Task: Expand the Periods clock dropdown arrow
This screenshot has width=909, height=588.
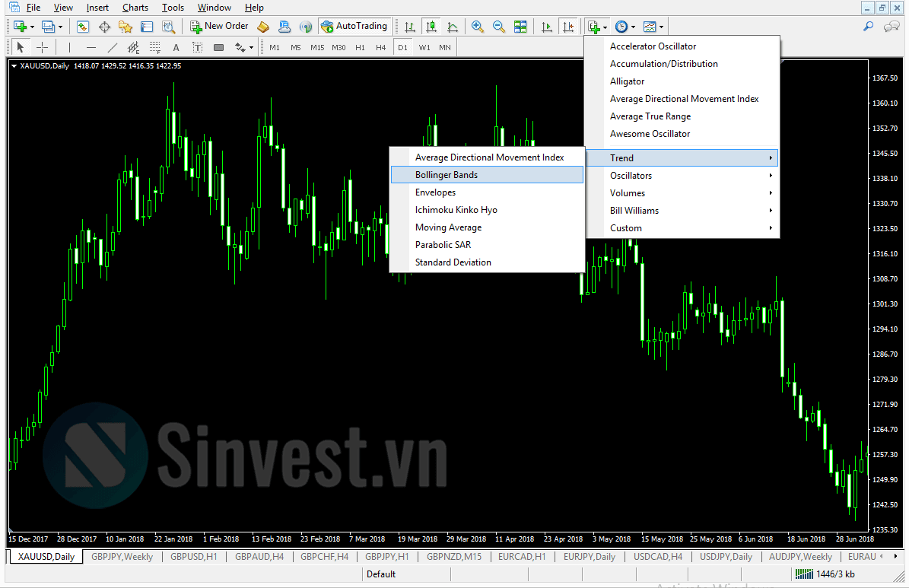Action: (x=633, y=27)
